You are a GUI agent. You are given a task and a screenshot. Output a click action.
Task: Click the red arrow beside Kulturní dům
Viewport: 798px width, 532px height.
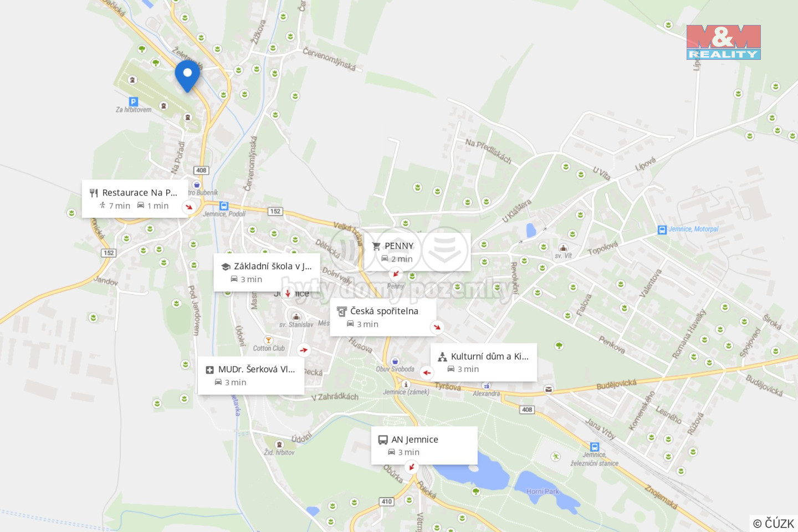coord(426,372)
